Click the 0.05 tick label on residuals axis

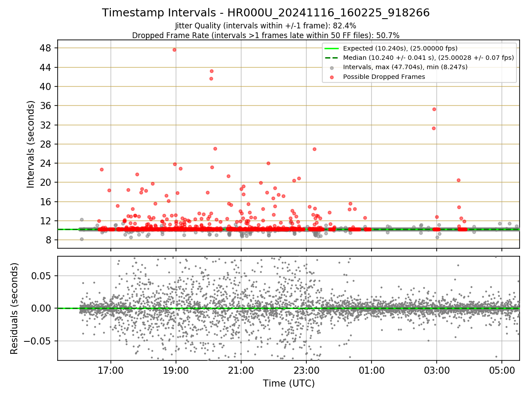42,276
